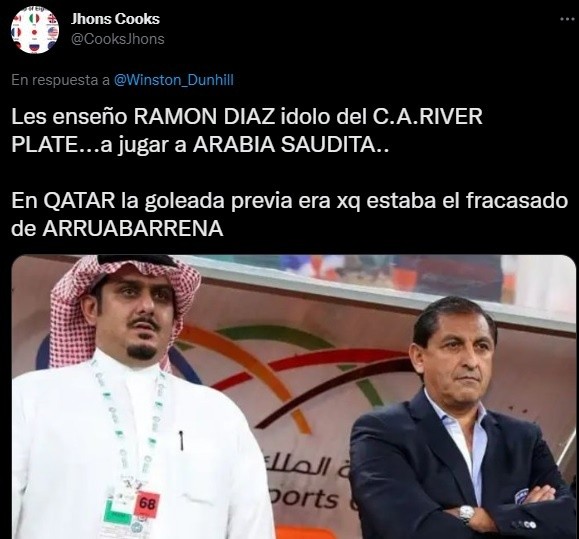The image size is (579, 539).
Task: Open the attached photo in full view
Action: [x=294, y=397]
